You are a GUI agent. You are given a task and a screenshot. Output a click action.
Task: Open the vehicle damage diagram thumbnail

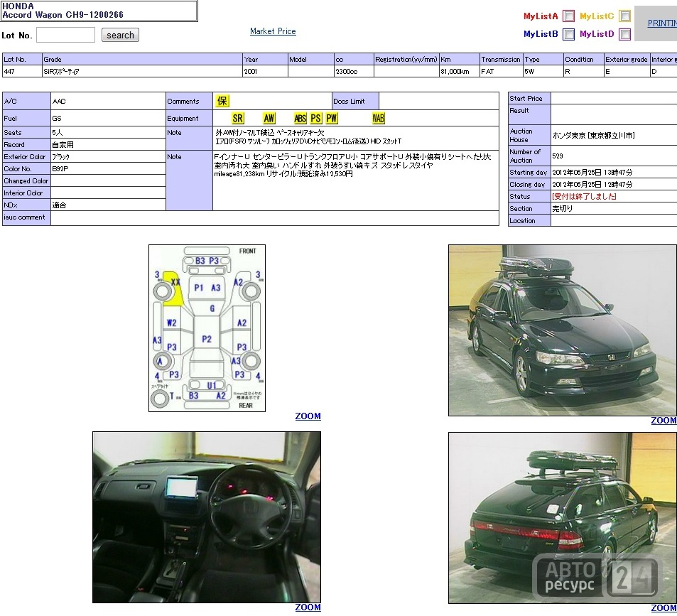207,328
